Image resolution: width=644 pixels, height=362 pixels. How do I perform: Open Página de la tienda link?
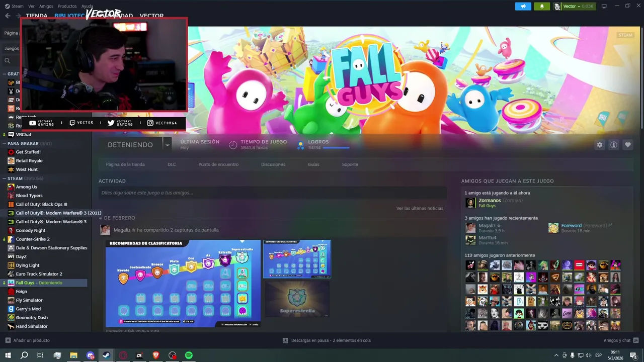[125, 164]
